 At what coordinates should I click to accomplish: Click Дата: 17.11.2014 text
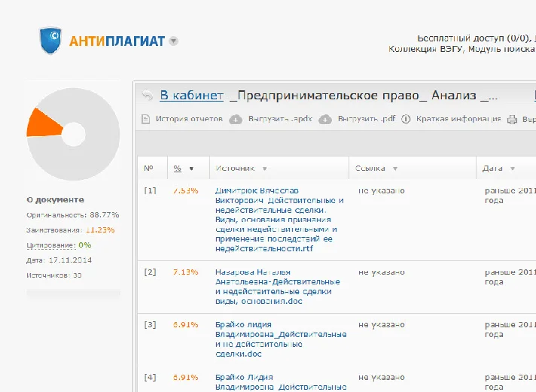pyautogui.click(x=59, y=260)
